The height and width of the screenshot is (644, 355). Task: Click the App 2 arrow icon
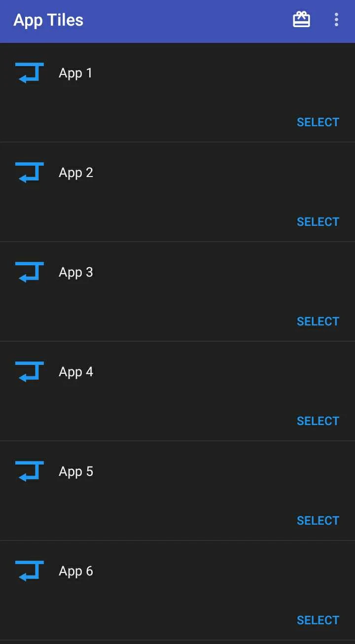pos(30,173)
